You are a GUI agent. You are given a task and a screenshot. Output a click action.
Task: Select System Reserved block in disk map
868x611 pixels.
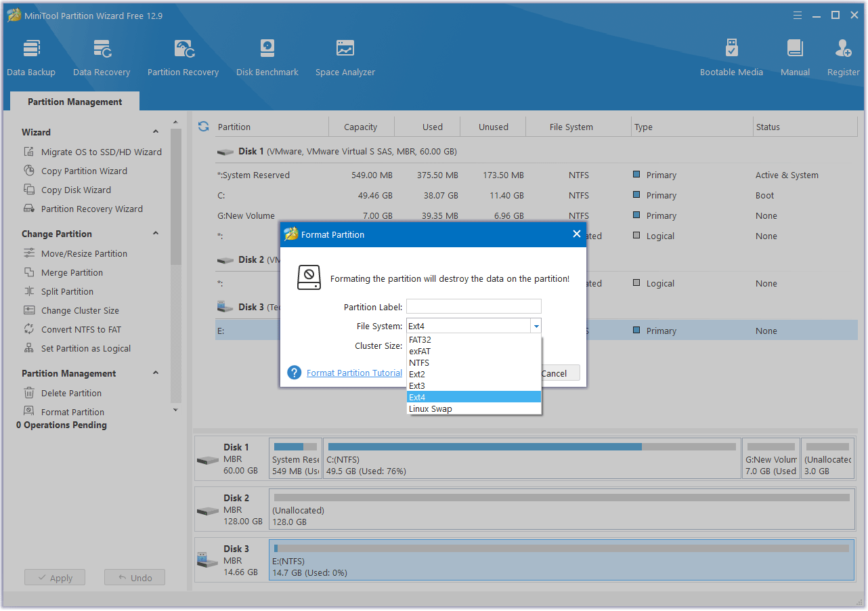pyautogui.click(x=295, y=459)
